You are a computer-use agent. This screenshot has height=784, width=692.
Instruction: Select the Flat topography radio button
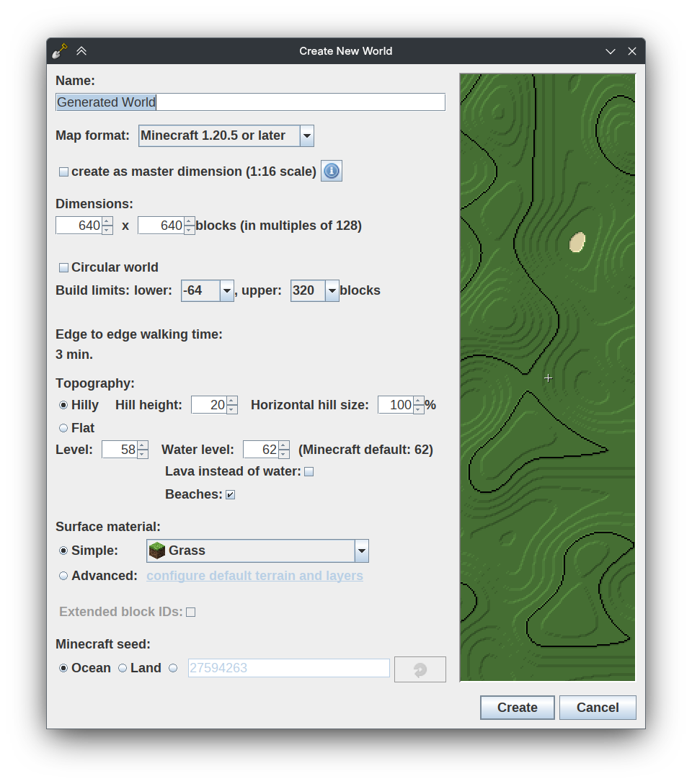pyautogui.click(x=64, y=428)
